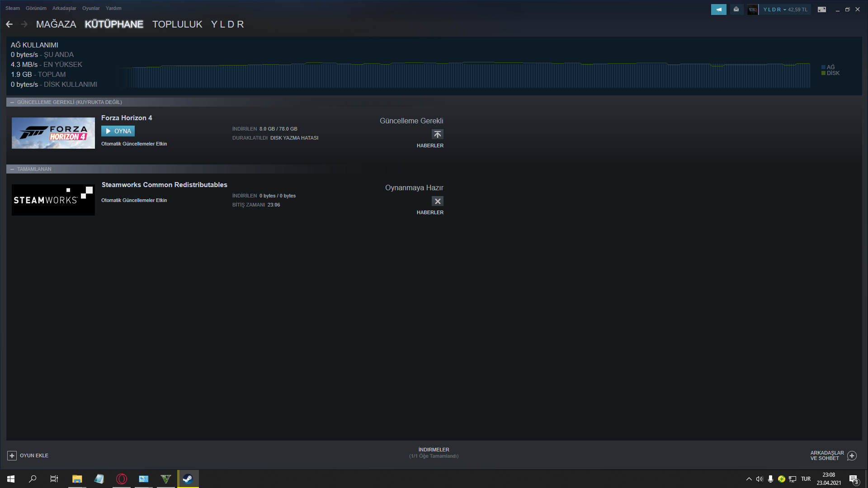
Task: Remove Steamworks Common Redistributables from list
Action: (x=437, y=201)
